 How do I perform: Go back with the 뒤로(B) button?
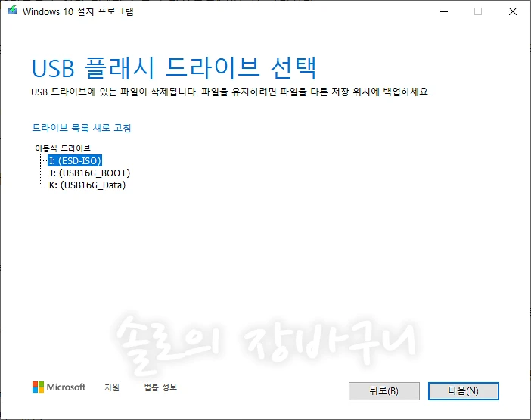click(x=384, y=391)
